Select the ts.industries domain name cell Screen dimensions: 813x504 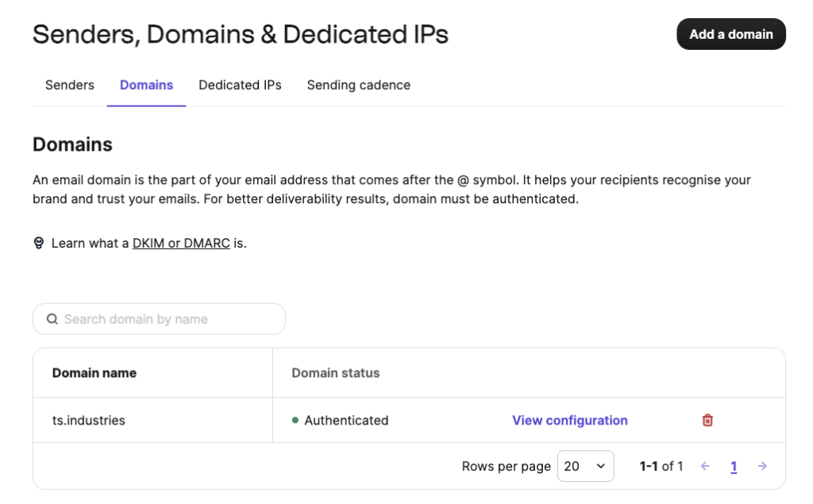coord(89,421)
